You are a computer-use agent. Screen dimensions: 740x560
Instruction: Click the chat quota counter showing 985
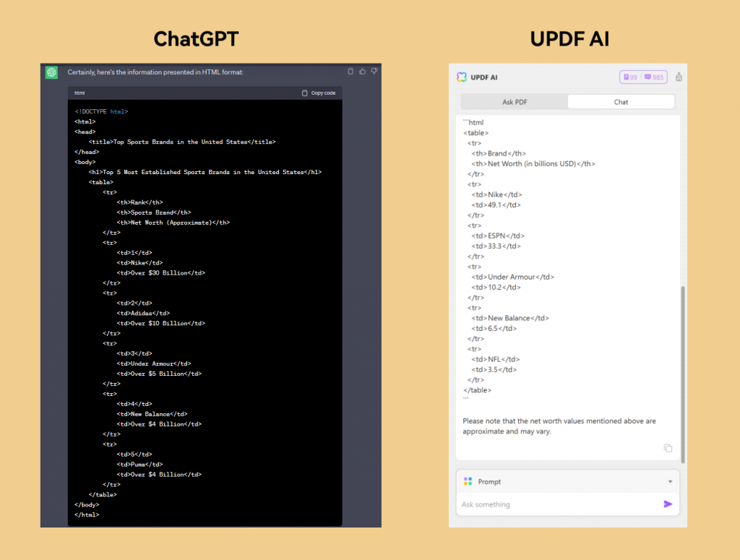pyautogui.click(x=654, y=77)
